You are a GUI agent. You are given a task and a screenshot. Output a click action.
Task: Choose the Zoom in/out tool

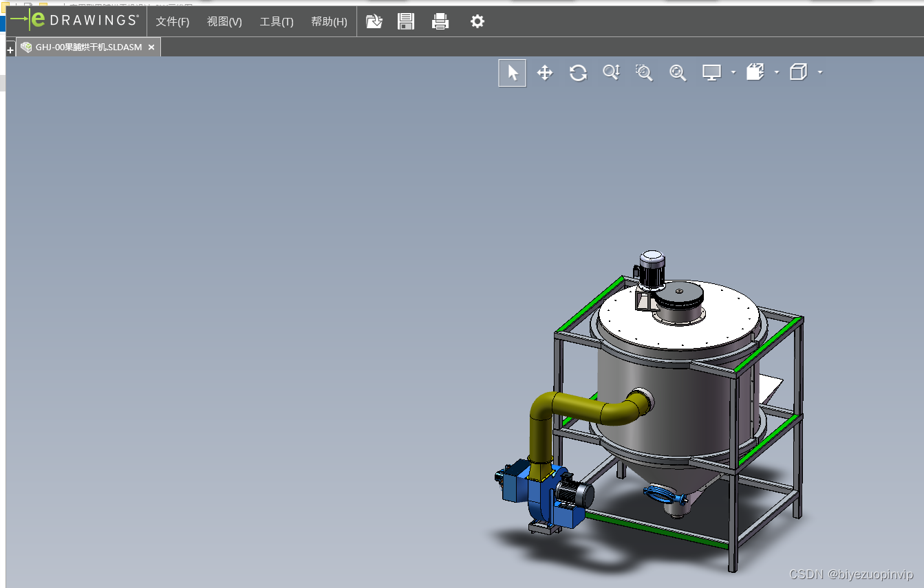(x=611, y=72)
